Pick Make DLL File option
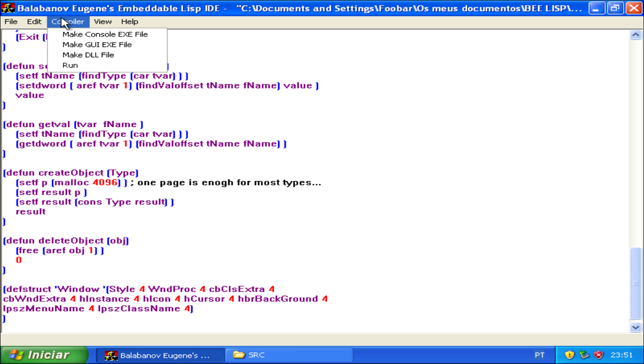 (88, 55)
